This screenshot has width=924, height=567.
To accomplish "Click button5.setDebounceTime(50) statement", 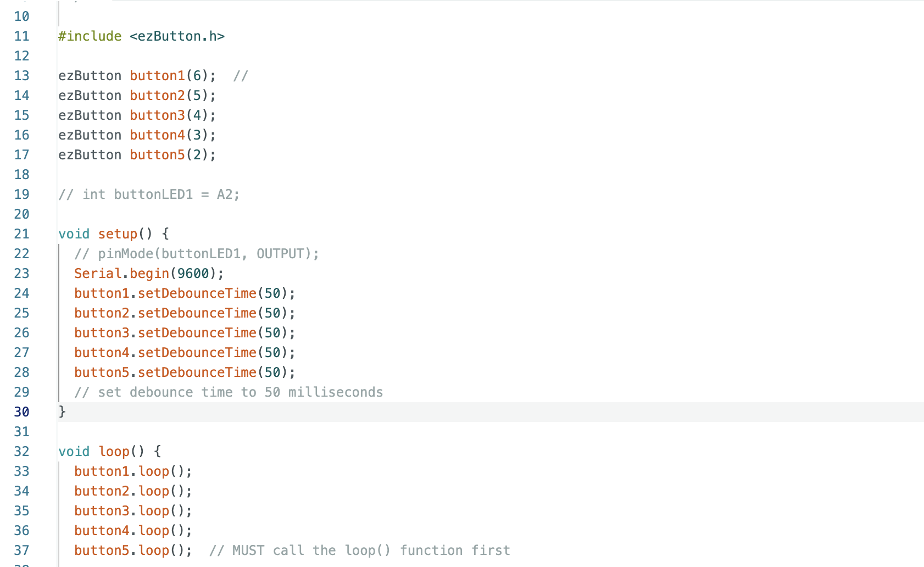I will click(x=185, y=373).
